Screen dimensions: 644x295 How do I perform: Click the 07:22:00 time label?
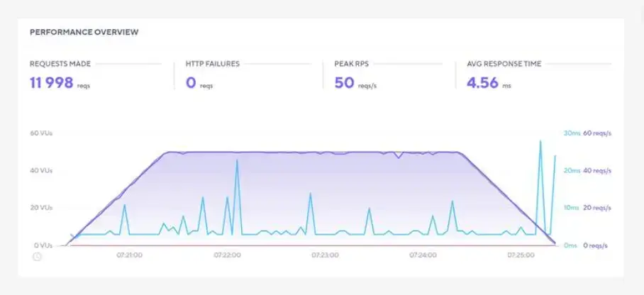(227, 255)
